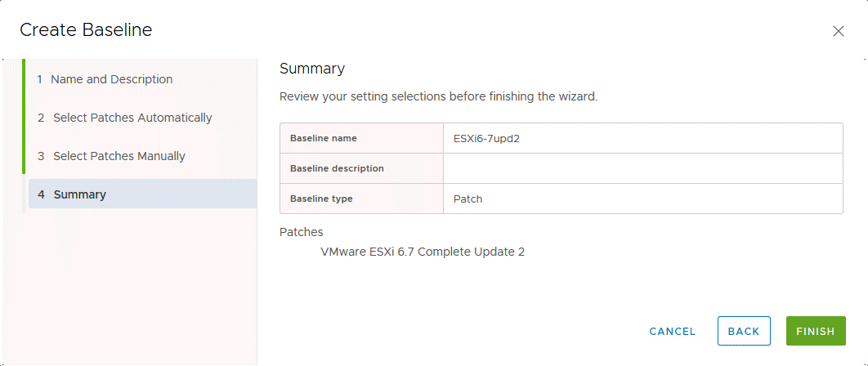Select the ESXi6-7upd2 name value
This screenshot has width=868, height=366.
486,138
